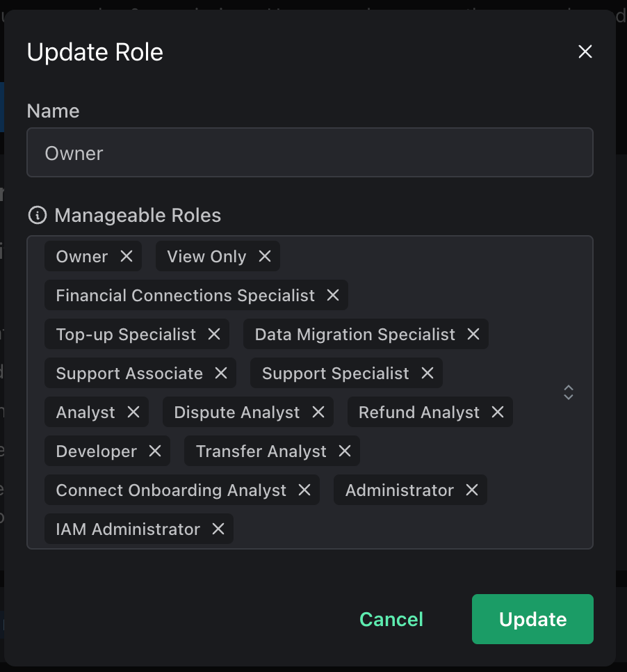Cancel the role update

(x=391, y=619)
